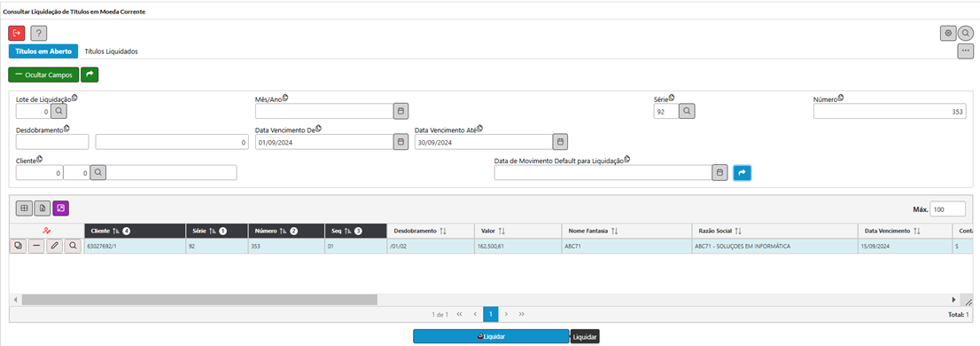The width and height of the screenshot is (980, 346).
Task: Sort by Nome Fantasia column
Action: pos(626,231)
